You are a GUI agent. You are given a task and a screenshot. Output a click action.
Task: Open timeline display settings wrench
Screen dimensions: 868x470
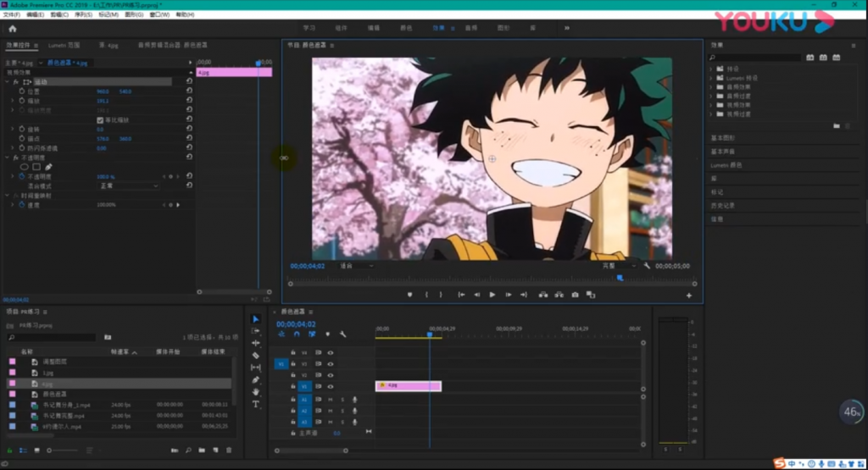point(342,334)
